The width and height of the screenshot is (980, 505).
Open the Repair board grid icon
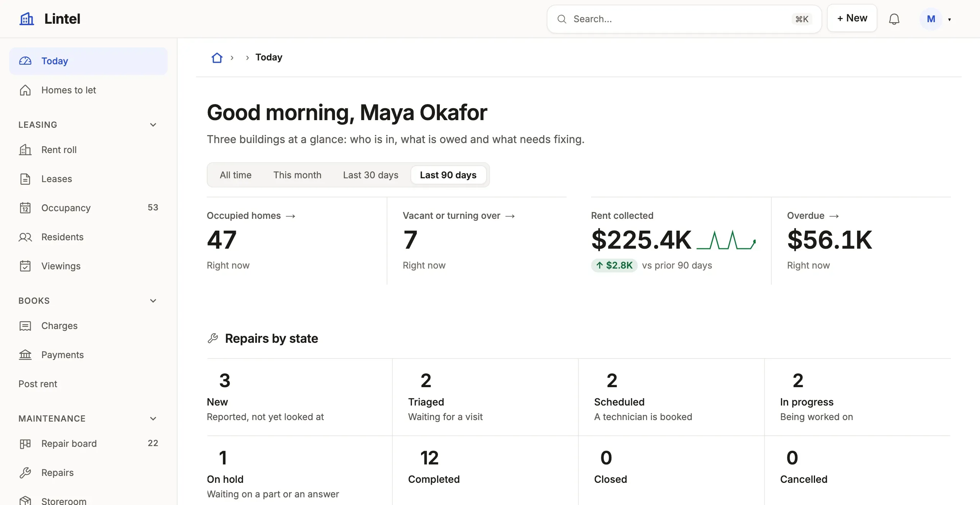click(x=25, y=443)
